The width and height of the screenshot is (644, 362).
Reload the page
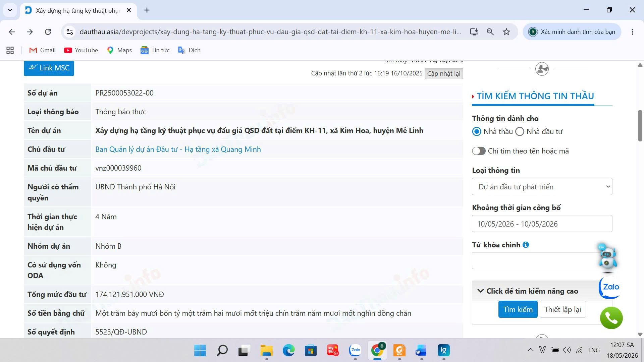tap(48, 32)
